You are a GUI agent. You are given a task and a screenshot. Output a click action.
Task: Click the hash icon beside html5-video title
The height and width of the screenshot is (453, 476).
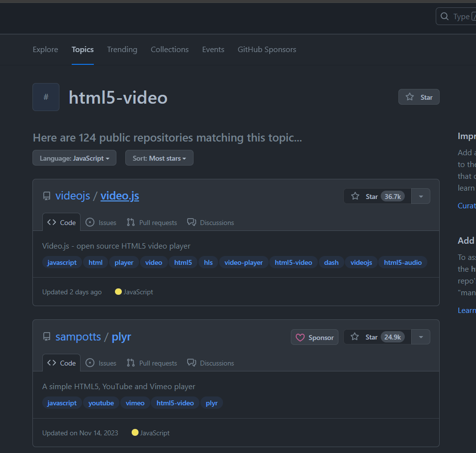[x=46, y=97]
